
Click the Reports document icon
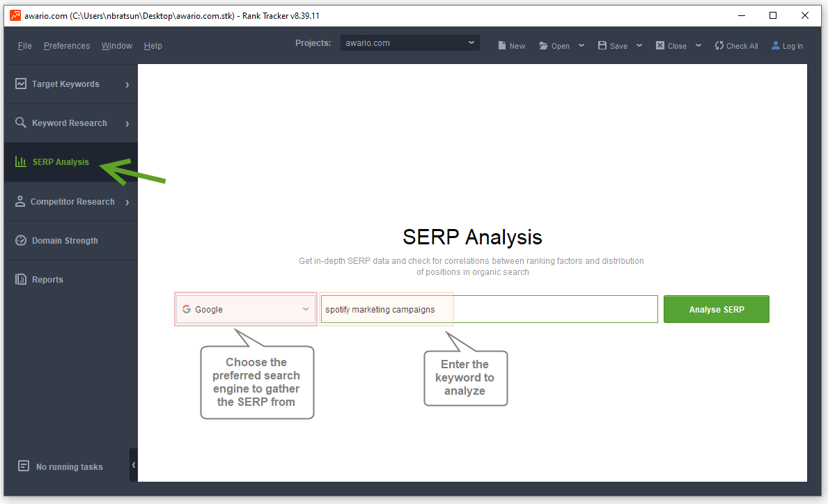point(21,279)
